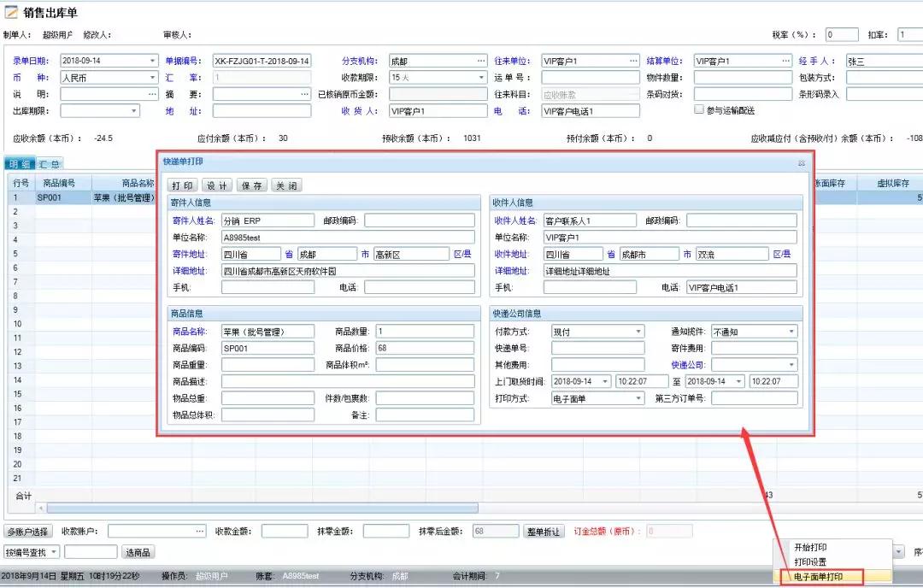Image resolution: width=923 pixels, height=588 pixels.
Task: Expand the 币种 dropdown
Action: point(152,78)
